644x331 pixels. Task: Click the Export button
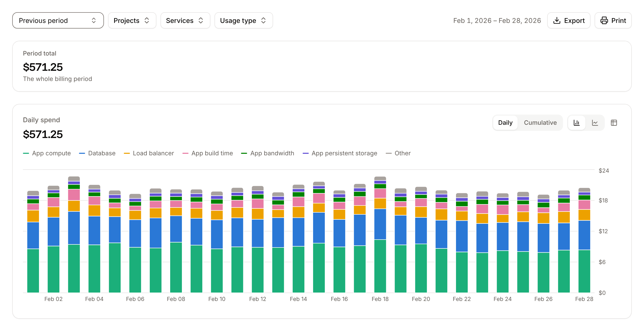tap(569, 20)
